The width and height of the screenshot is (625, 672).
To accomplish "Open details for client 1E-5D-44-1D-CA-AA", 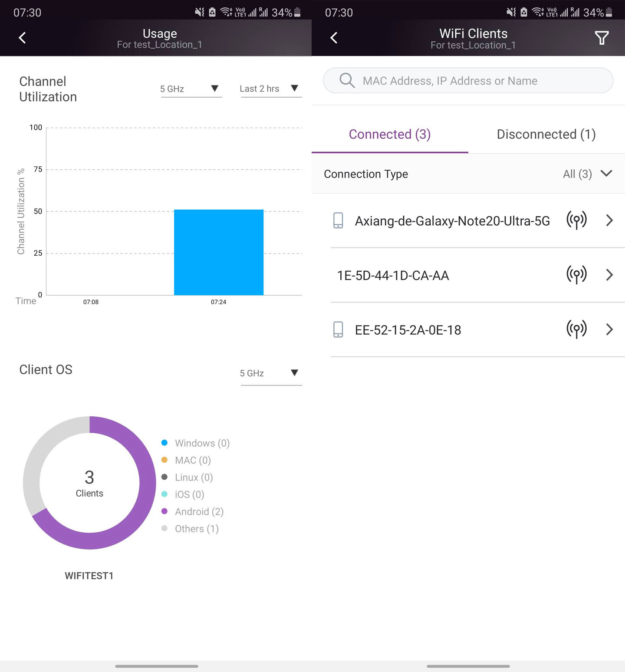I will 609,275.
